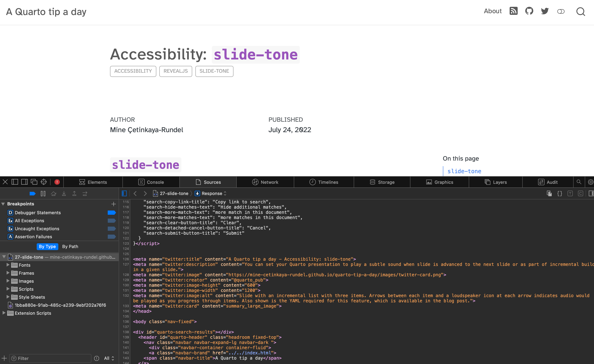Viewport: 594px width, 364px height.
Task: Expand the Fonts folder
Action: coord(8,265)
